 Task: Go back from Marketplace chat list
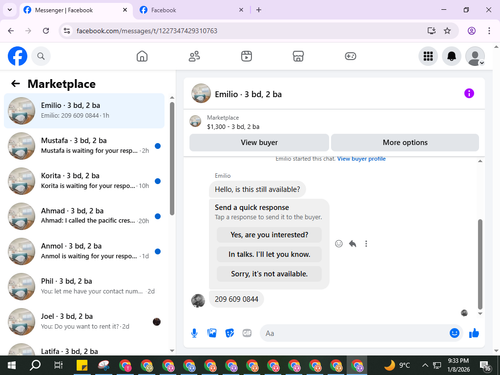(16, 84)
